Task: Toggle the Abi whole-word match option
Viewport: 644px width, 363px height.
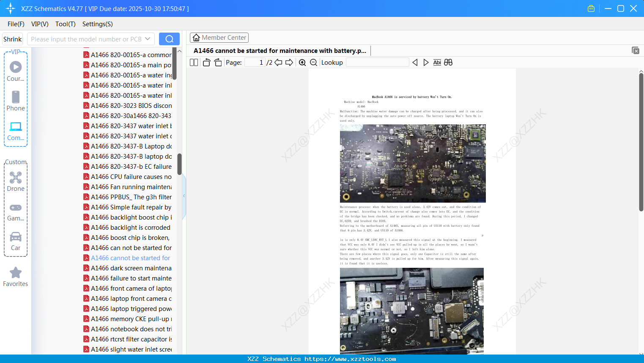Action: click(437, 63)
